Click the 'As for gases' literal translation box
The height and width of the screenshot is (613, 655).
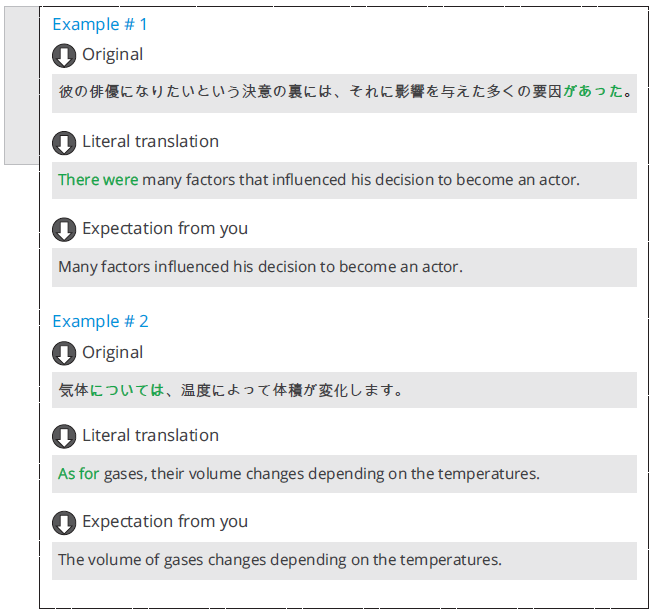click(x=344, y=474)
